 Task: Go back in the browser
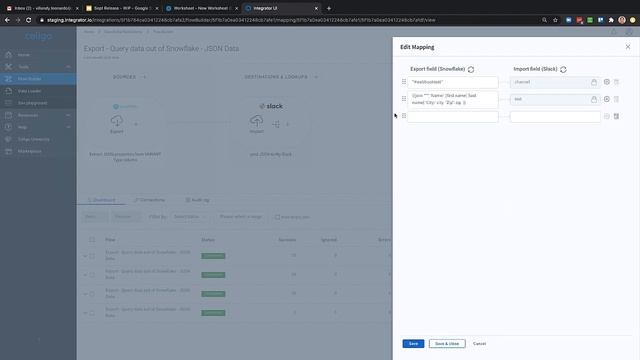pos(7,20)
